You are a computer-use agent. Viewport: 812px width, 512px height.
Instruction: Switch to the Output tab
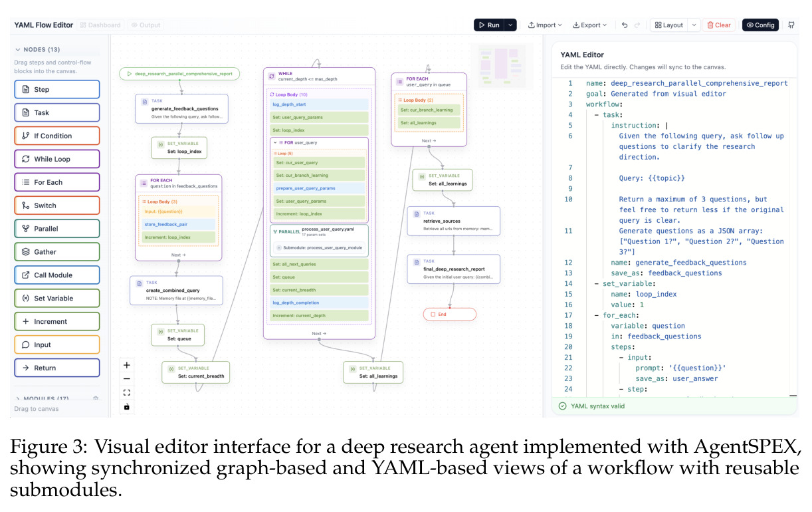[146, 25]
